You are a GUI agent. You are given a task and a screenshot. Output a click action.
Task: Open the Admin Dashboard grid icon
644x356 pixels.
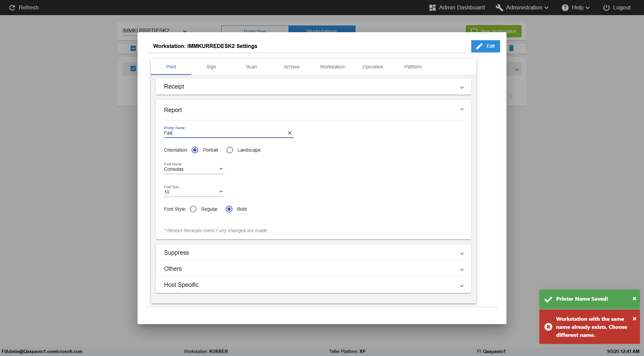(x=432, y=7)
